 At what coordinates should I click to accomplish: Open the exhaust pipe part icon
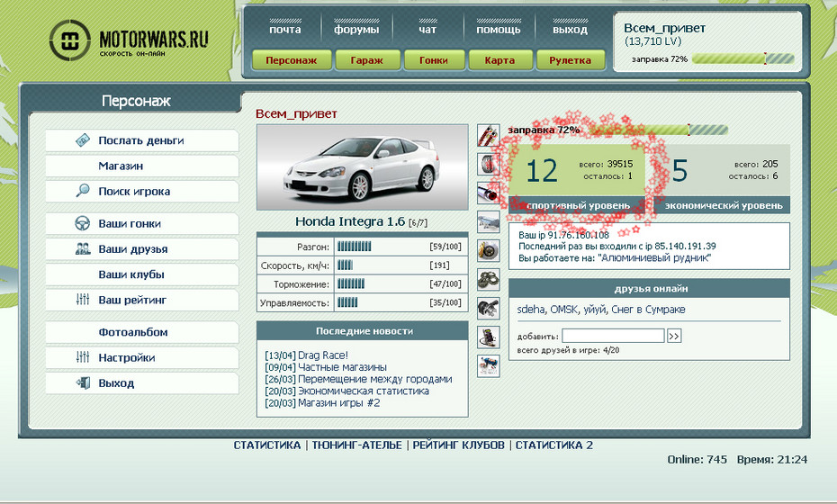pos(489,193)
